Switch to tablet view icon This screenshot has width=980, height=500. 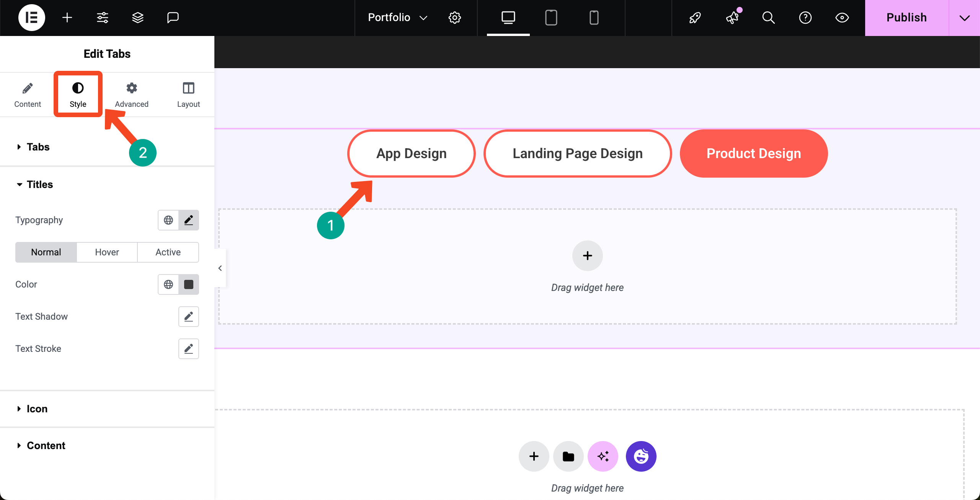pyautogui.click(x=551, y=18)
